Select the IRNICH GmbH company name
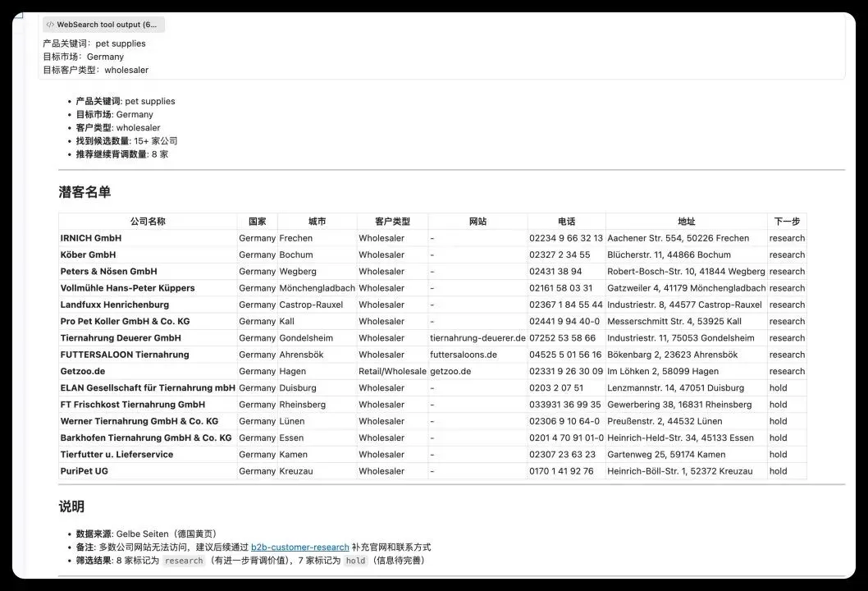868x591 pixels. 91,238
